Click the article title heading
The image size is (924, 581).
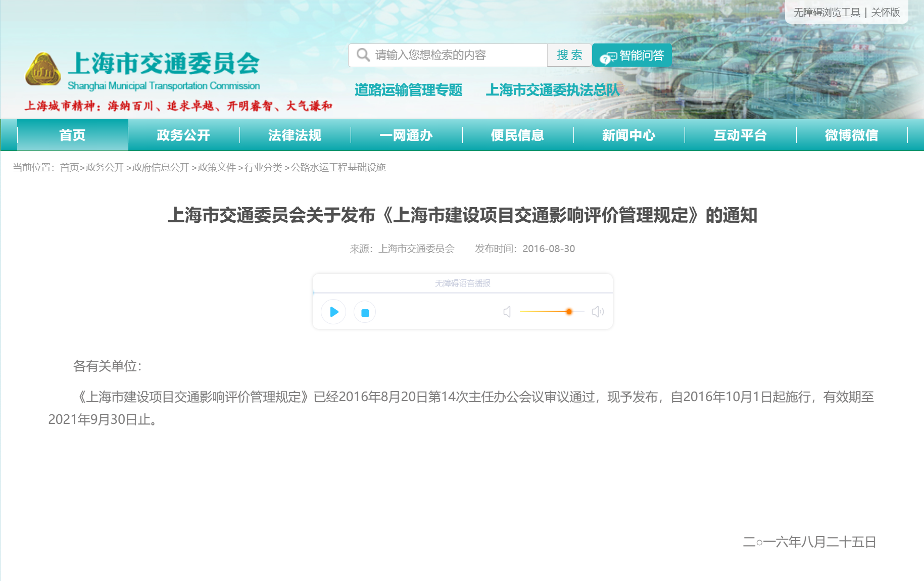pos(462,215)
